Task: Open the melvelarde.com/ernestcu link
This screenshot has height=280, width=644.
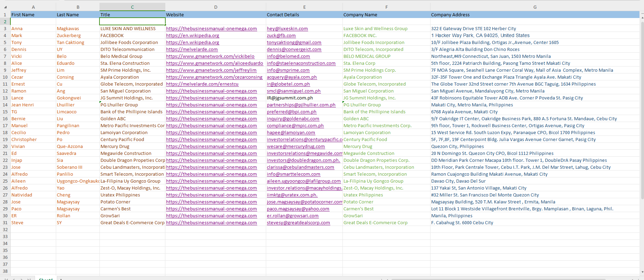Action: [202, 84]
